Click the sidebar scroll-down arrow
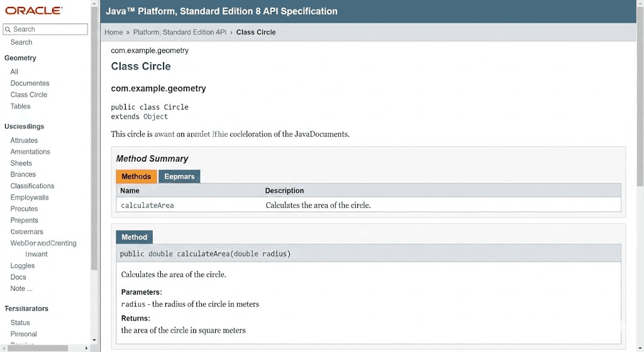Image resolution: width=644 pixels, height=352 pixels. 94,340
